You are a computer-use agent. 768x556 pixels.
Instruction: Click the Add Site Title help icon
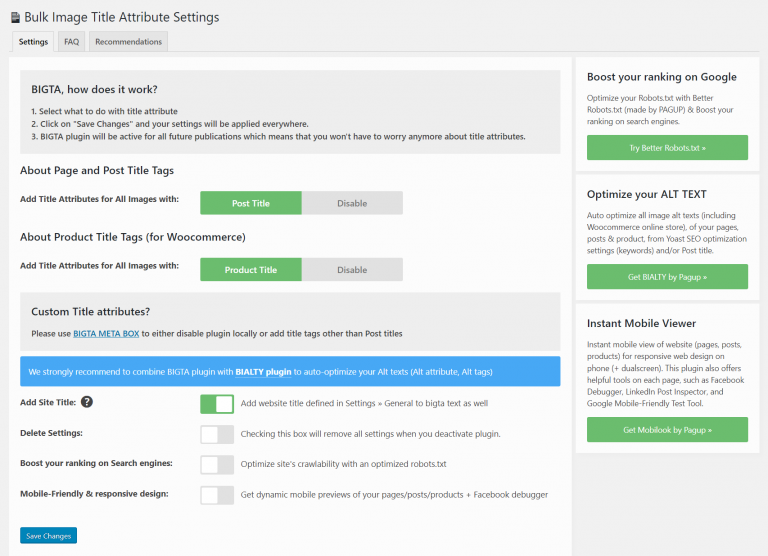click(87, 402)
